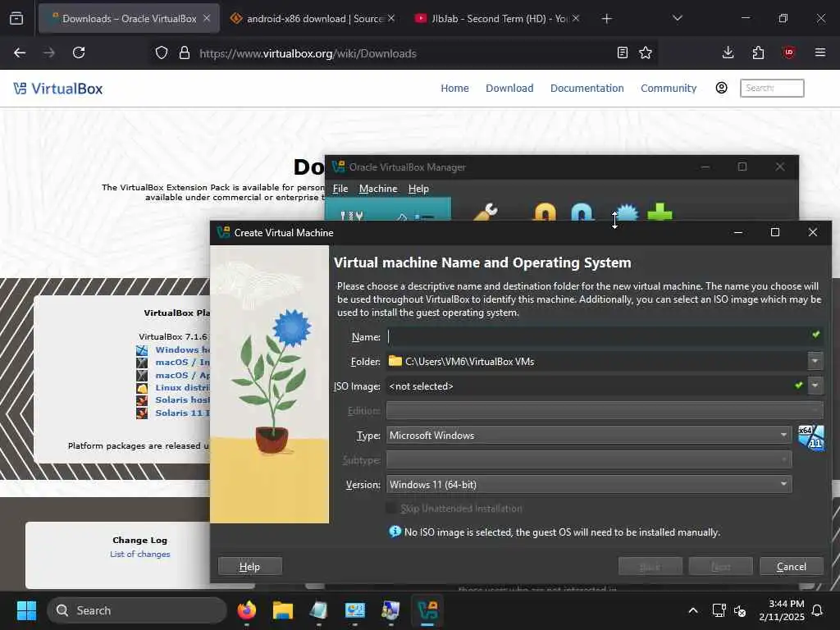This screenshot has width=840, height=630.
Task: Click the Solaris 11 link on the page
Action: tap(182, 413)
